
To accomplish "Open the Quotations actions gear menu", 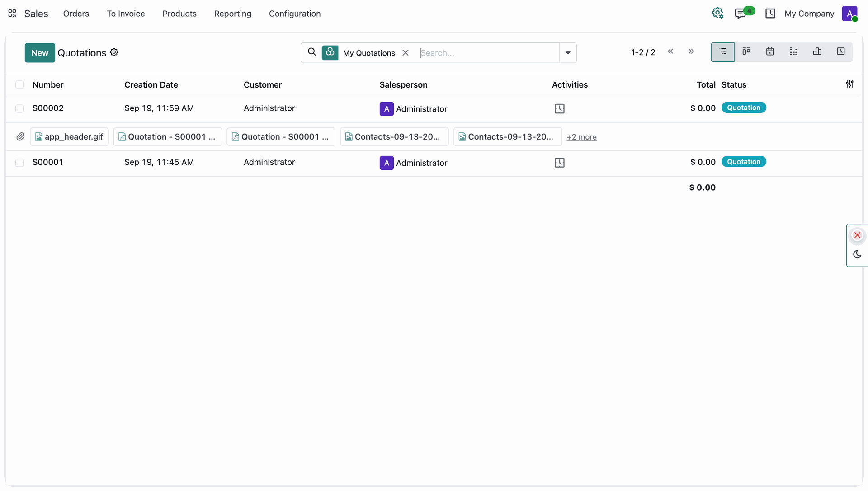I will point(114,52).
